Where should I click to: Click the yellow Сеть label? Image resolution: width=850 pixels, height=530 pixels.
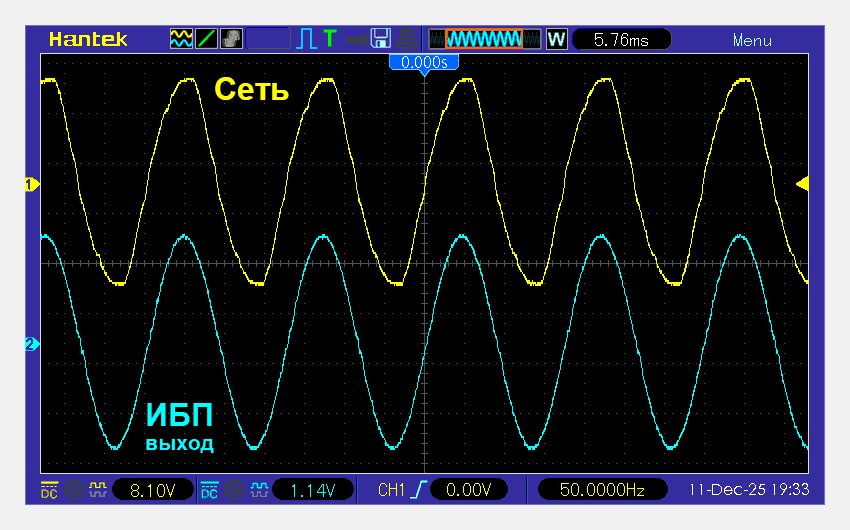[252, 89]
